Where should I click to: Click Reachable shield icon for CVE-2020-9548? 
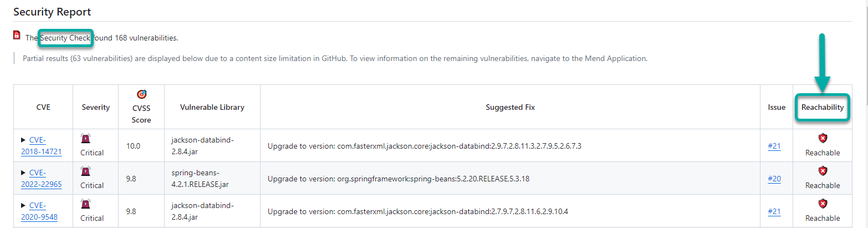pos(823,204)
